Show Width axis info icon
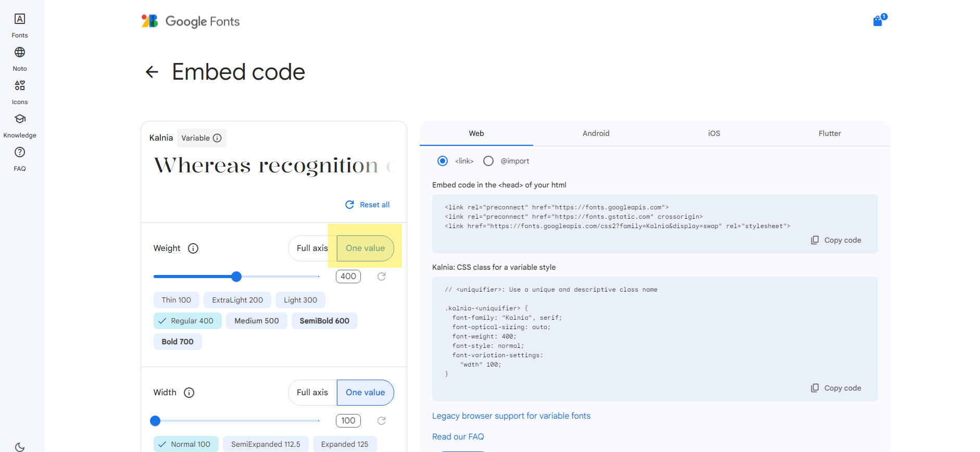The height and width of the screenshot is (452, 980). point(189,393)
